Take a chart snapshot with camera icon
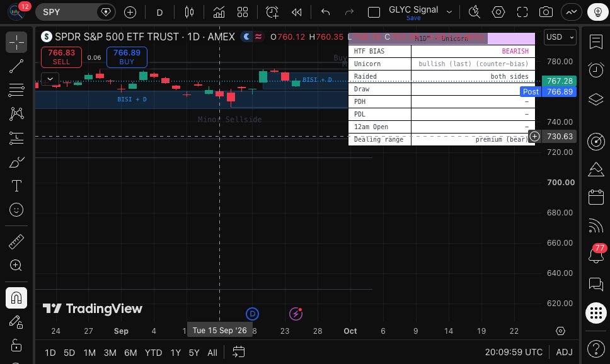The height and width of the screenshot is (364, 610). [546, 13]
